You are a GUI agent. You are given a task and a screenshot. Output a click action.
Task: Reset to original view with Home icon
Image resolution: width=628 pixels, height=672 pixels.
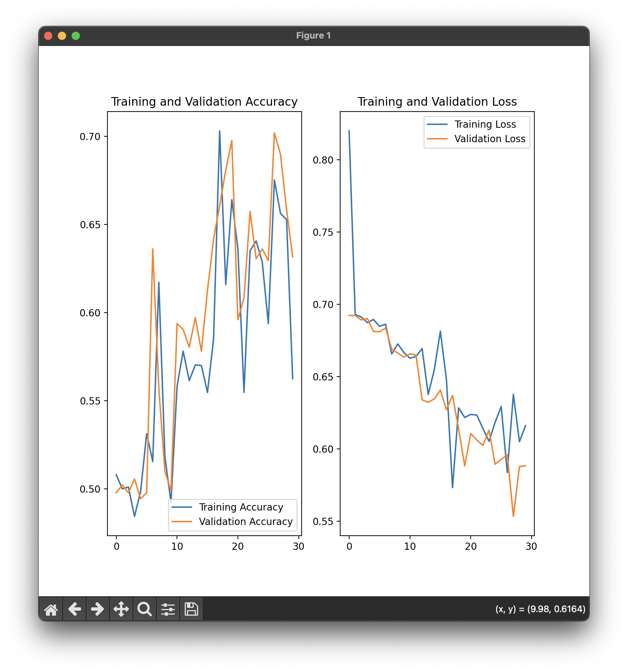[x=51, y=609]
